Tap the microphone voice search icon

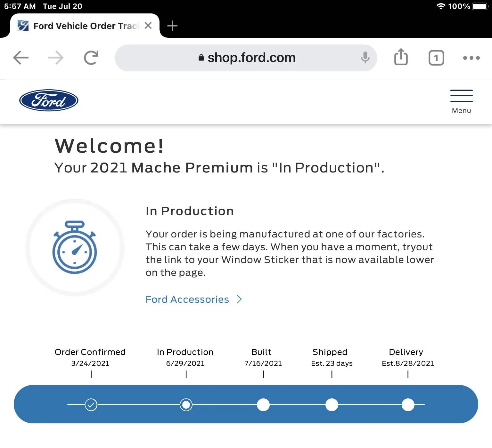(365, 58)
